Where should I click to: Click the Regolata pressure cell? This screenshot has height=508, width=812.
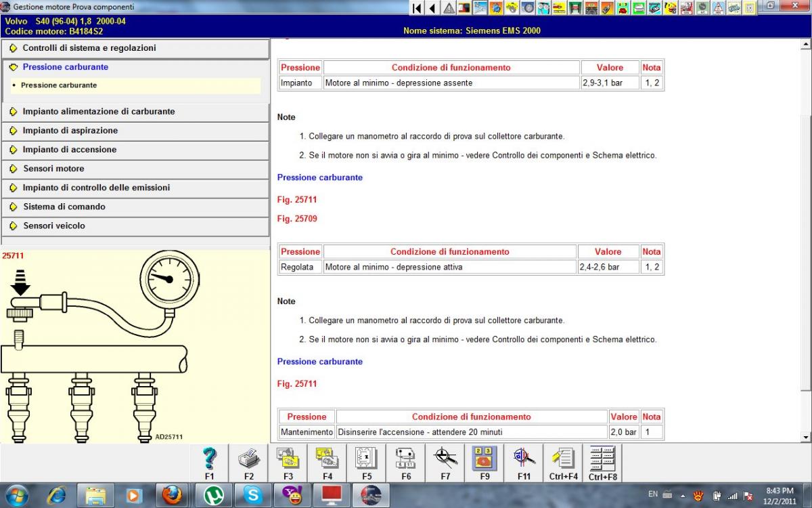[x=300, y=267]
